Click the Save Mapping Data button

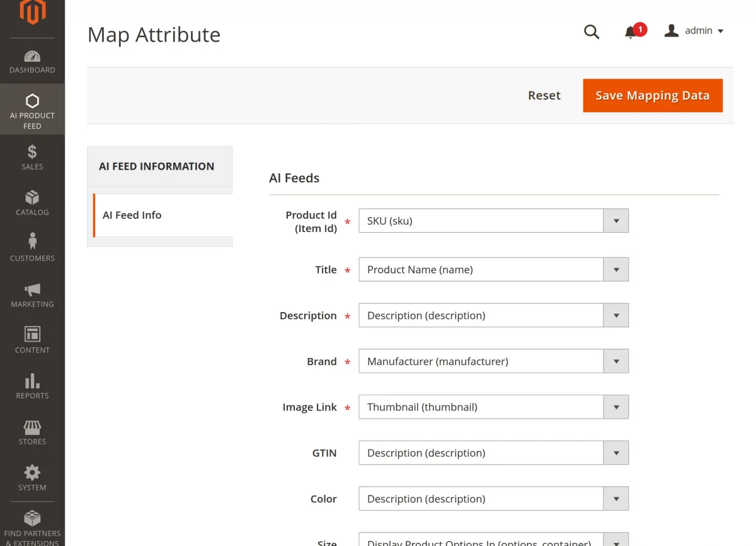pyautogui.click(x=652, y=95)
